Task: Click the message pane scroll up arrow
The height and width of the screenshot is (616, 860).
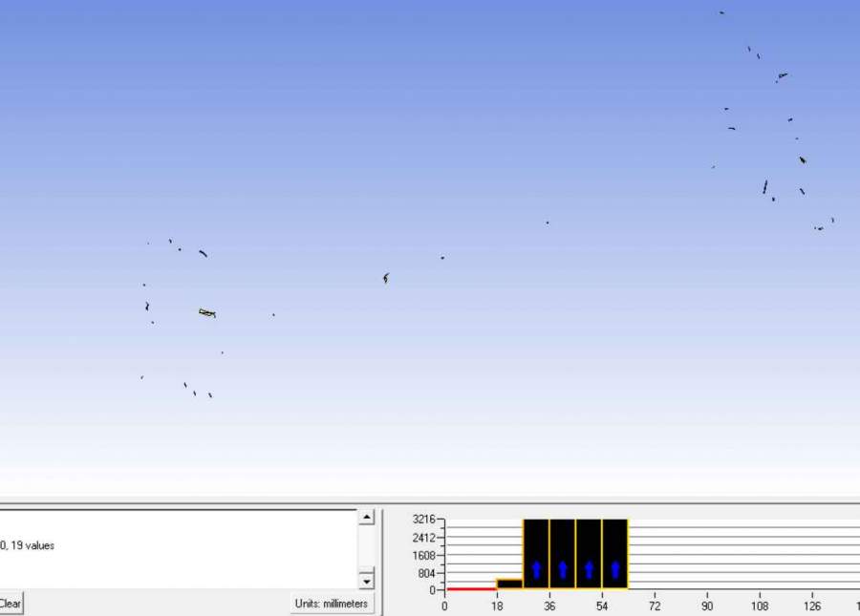Action: click(366, 517)
